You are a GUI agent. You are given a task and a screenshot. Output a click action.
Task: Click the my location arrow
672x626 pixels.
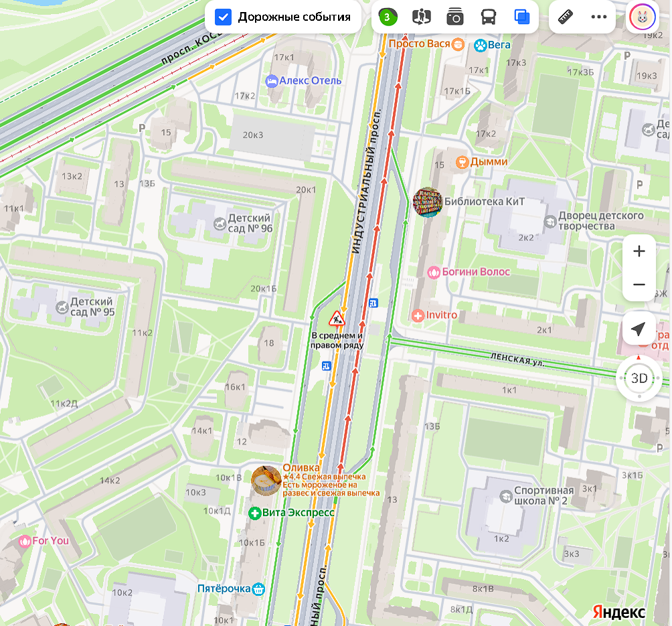pyautogui.click(x=639, y=329)
